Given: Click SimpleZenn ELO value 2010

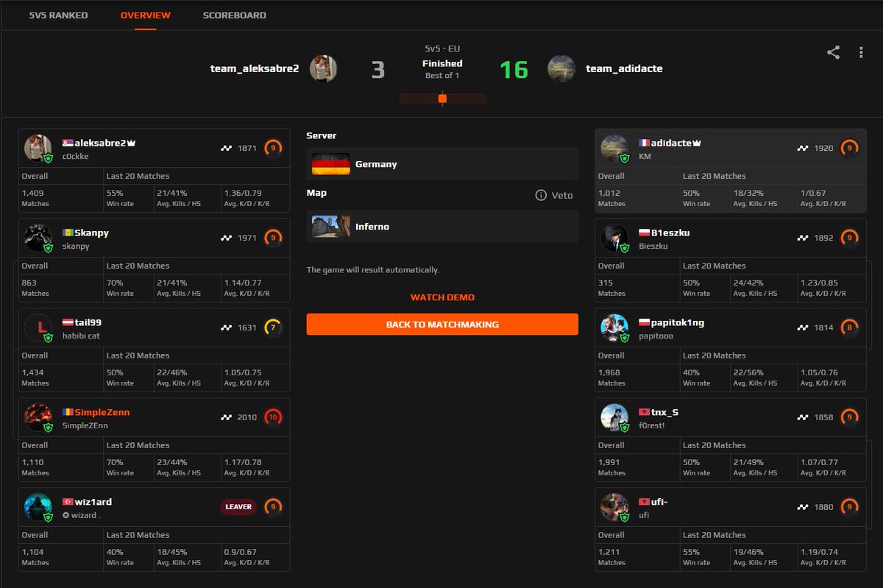Looking at the screenshot, I should tap(247, 417).
